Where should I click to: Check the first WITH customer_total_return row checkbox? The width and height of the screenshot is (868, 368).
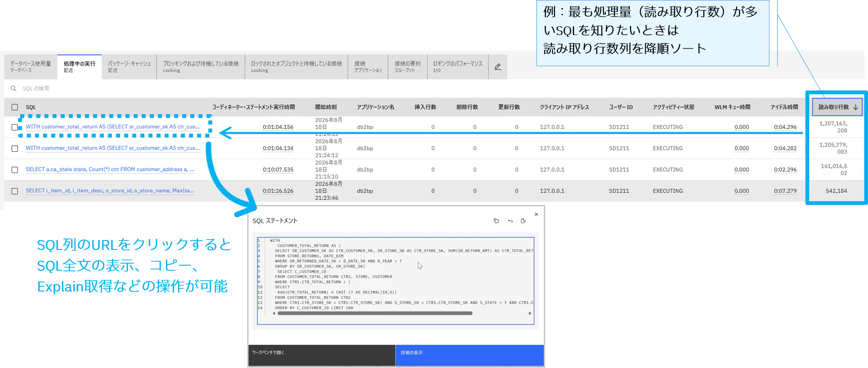[x=15, y=127]
